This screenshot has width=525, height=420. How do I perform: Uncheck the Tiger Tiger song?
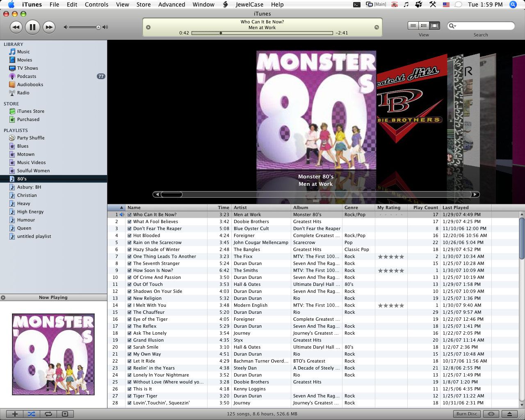pos(130,396)
